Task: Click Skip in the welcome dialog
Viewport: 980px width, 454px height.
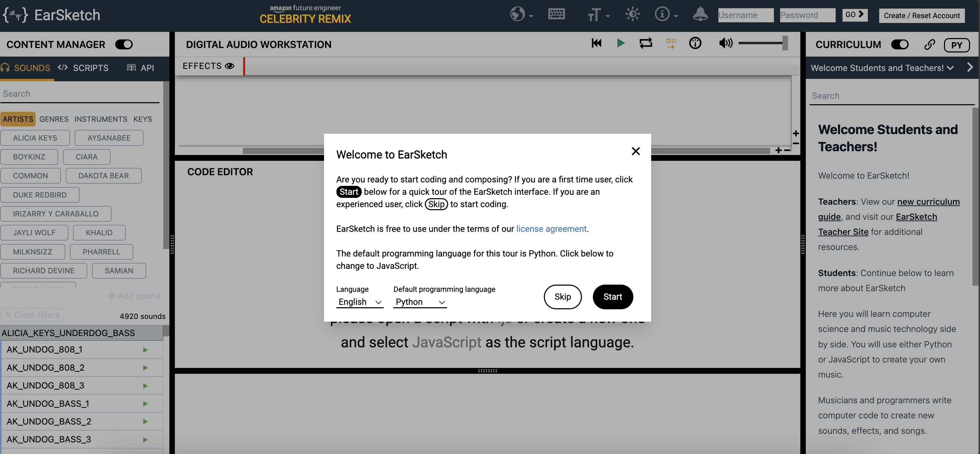Action: 562,297
